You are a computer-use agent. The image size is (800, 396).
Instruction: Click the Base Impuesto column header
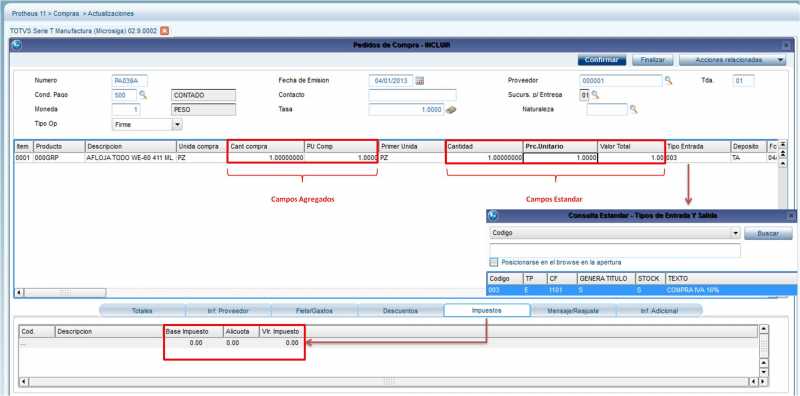193,331
